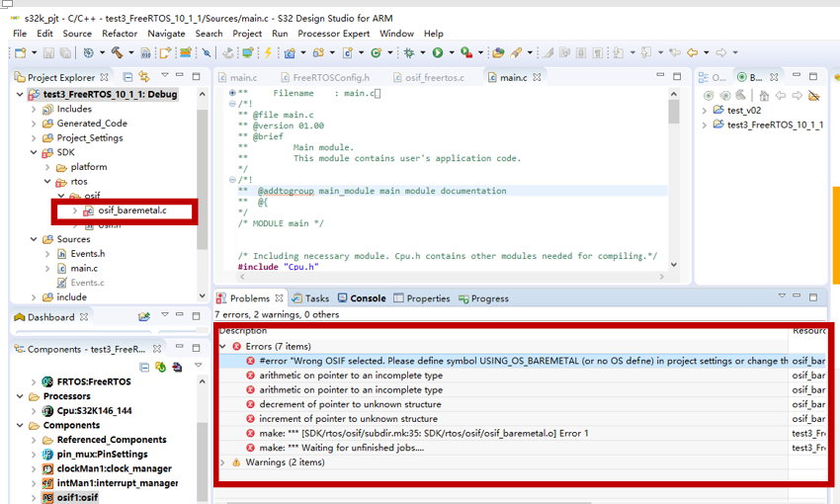Open the Tasks view tab
840x504 pixels.
point(311,298)
